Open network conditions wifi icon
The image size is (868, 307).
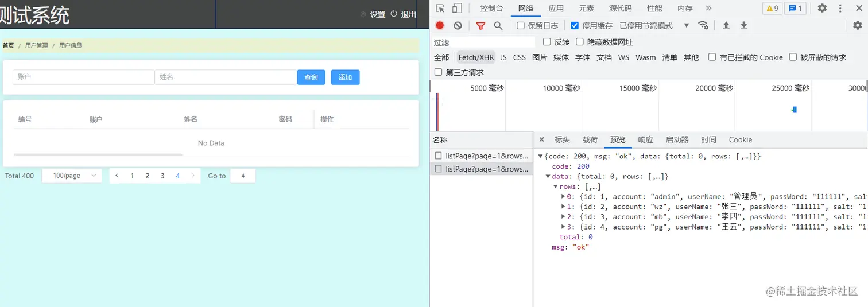(703, 25)
